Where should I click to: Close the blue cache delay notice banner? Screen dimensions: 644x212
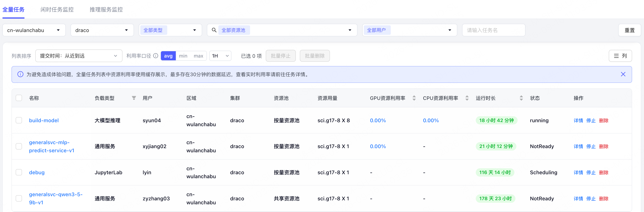point(623,74)
